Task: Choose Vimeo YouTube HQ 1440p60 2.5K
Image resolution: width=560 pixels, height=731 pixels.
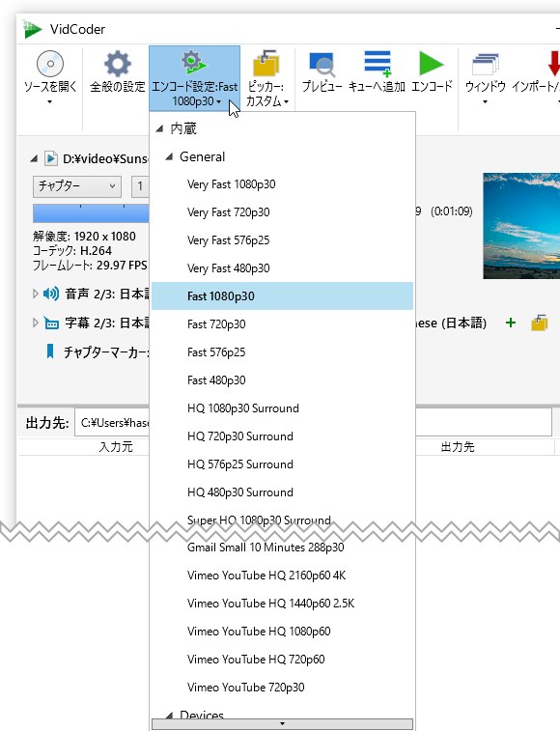Action: 282,603
